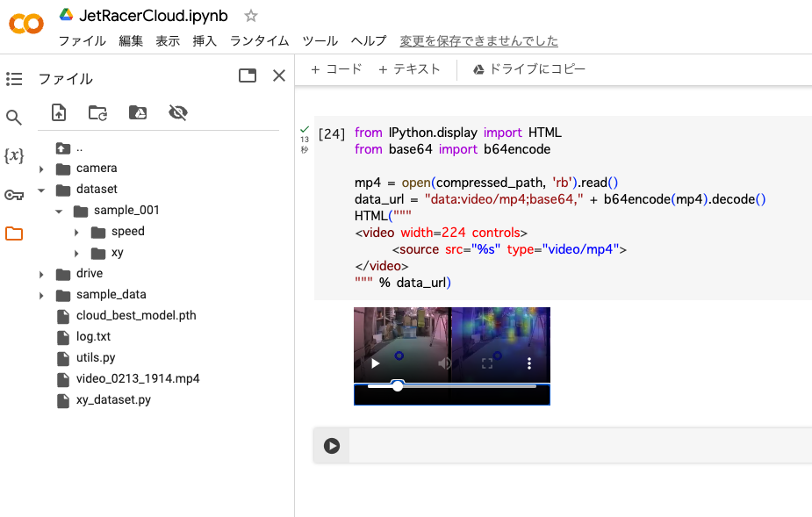Select the speed folder label
Viewport: 812px width, 517px height.
pos(128,232)
